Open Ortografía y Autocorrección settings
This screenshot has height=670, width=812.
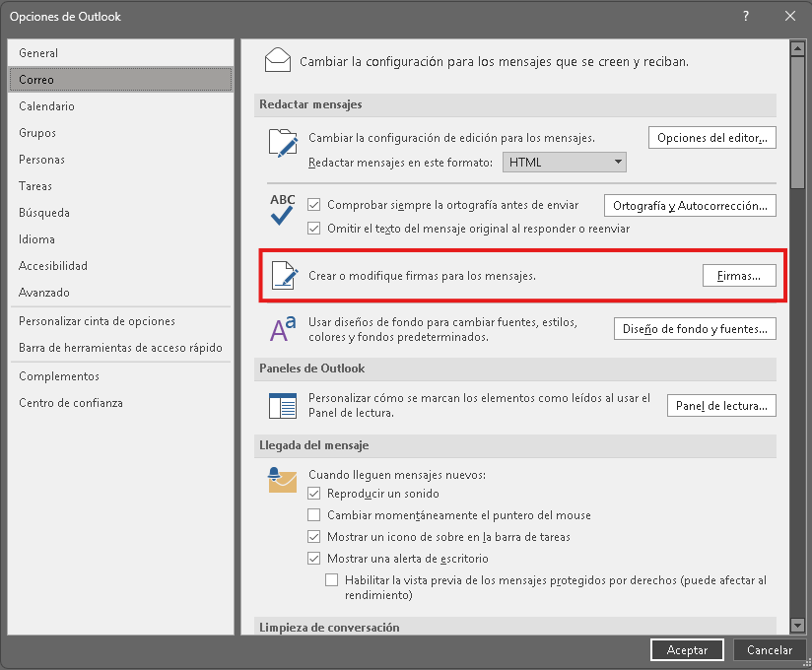click(690, 206)
